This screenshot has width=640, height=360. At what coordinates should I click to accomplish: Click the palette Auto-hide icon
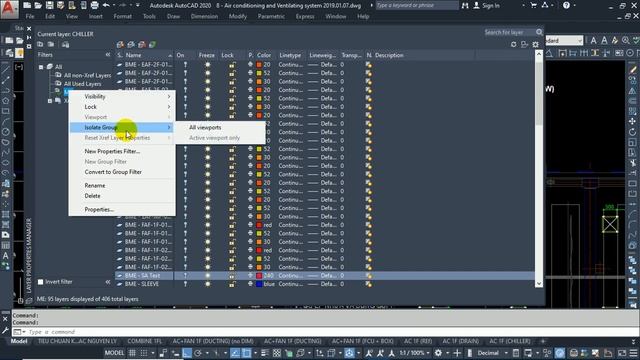coord(29,38)
